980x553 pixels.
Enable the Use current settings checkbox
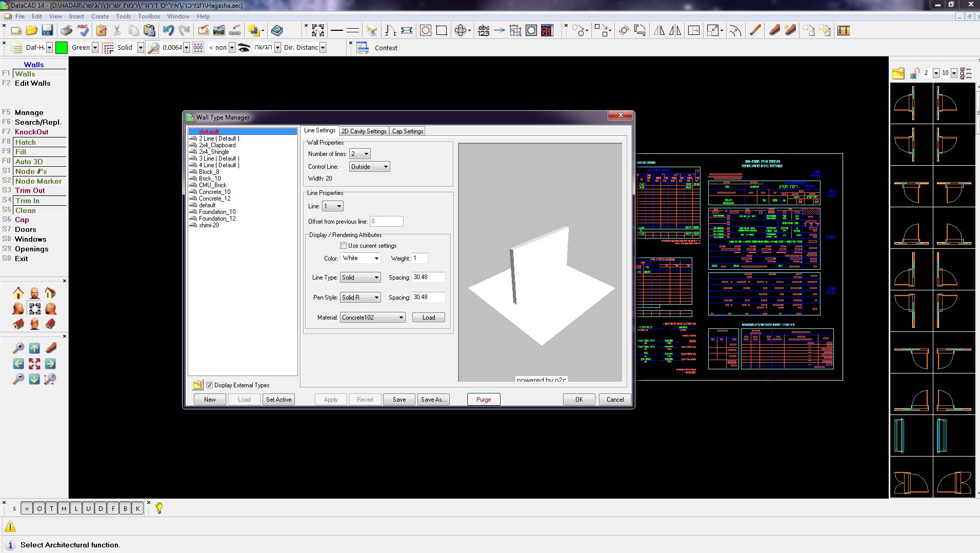point(344,246)
